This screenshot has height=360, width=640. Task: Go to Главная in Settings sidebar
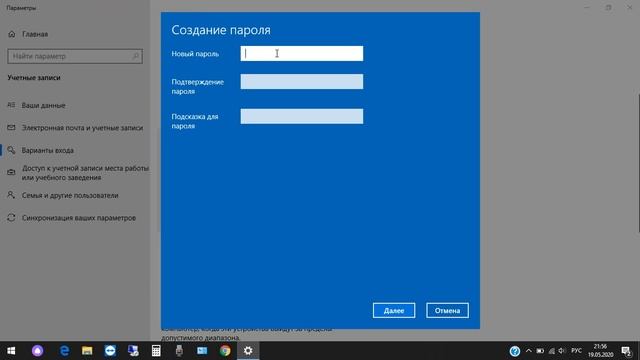tap(35, 34)
